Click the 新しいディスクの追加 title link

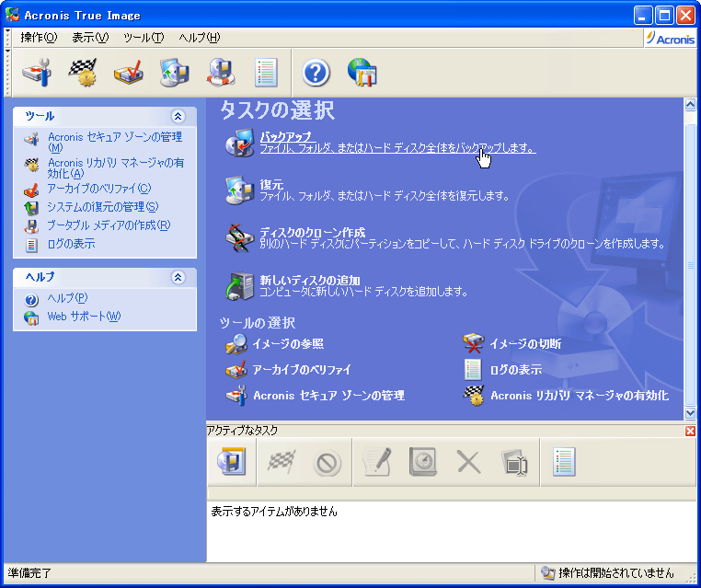pyautogui.click(x=310, y=280)
